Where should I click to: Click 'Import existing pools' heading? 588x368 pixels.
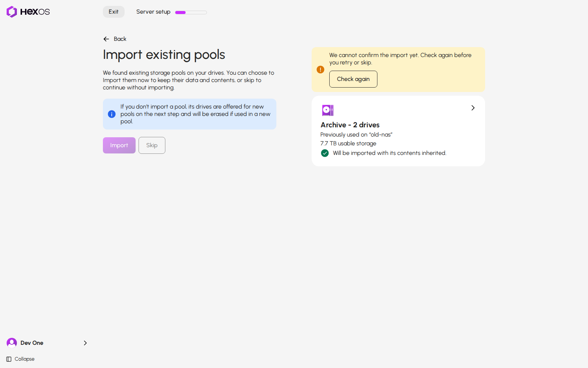[164, 54]
